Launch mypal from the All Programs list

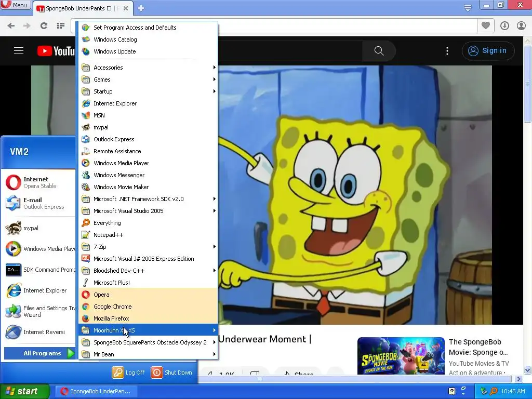[x=148, y=127]
